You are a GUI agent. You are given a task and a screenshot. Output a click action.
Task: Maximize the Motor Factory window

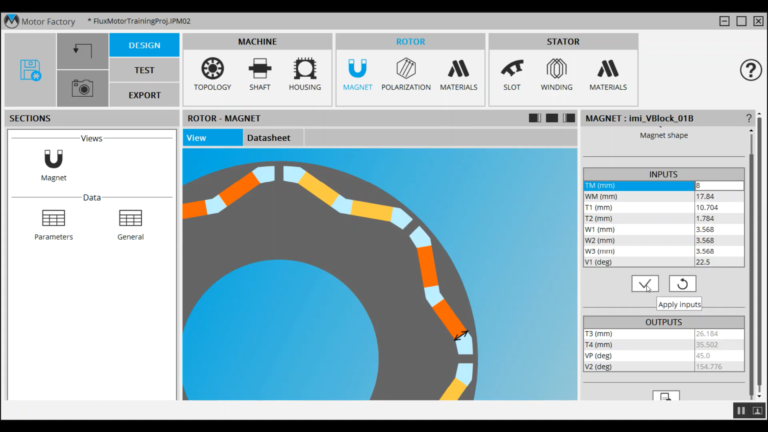tap(742, 21)
